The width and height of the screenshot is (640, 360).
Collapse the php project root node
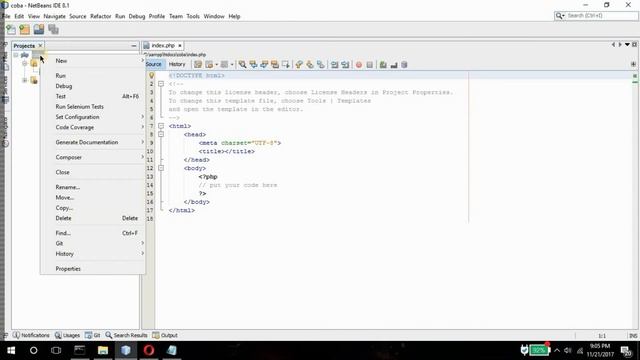click(16, 55)
